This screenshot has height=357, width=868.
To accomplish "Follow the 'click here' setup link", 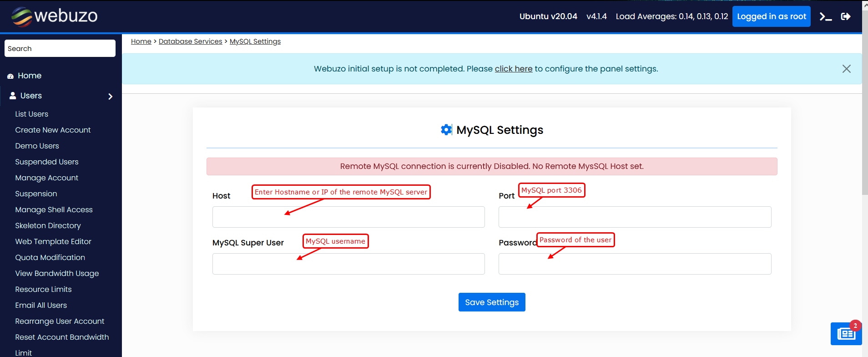I will (513, 69).
